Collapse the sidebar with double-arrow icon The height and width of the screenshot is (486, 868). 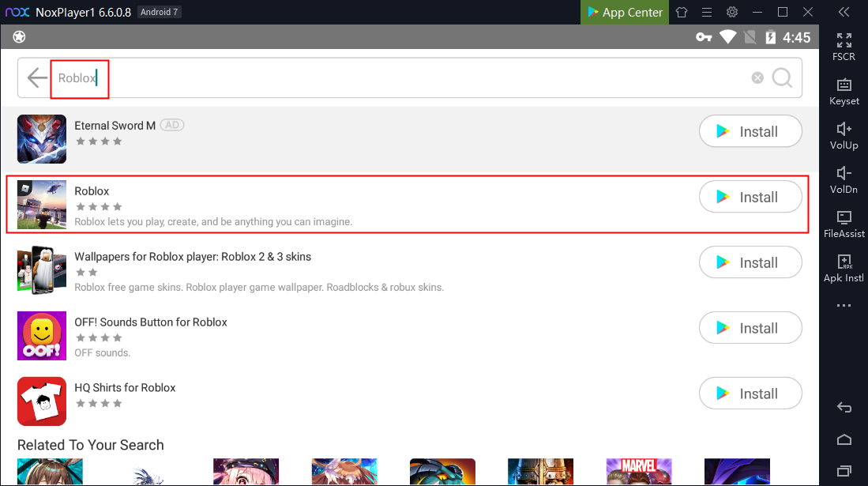(844, 12)
